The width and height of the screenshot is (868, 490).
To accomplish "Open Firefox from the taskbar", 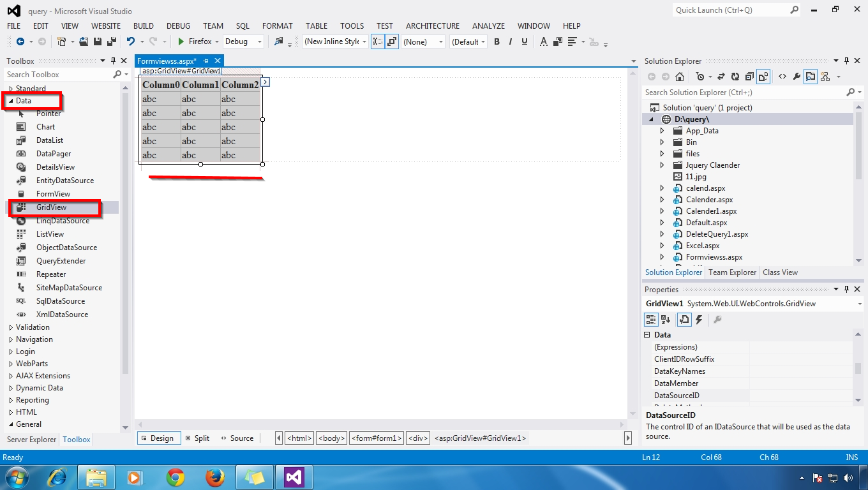I will click(215, 477).
